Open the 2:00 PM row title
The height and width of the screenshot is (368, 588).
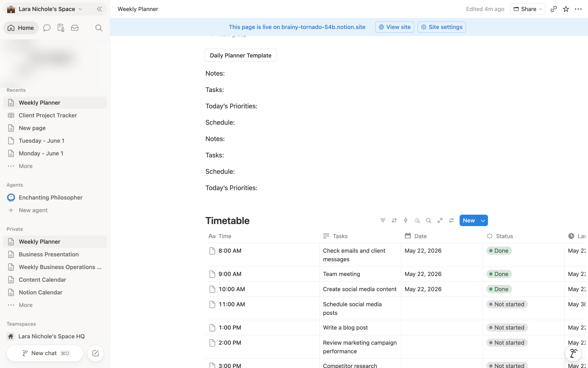[230, 343]
